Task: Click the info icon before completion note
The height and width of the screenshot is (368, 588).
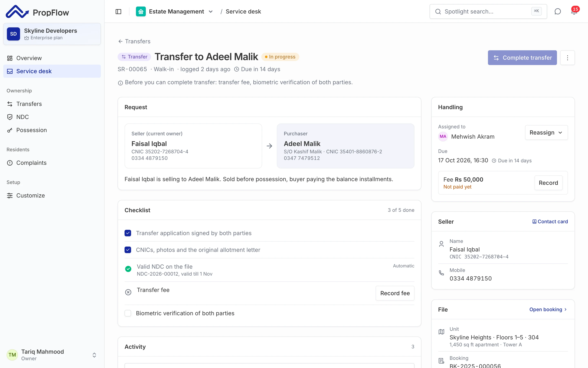Action: click(x=120, y=83)
